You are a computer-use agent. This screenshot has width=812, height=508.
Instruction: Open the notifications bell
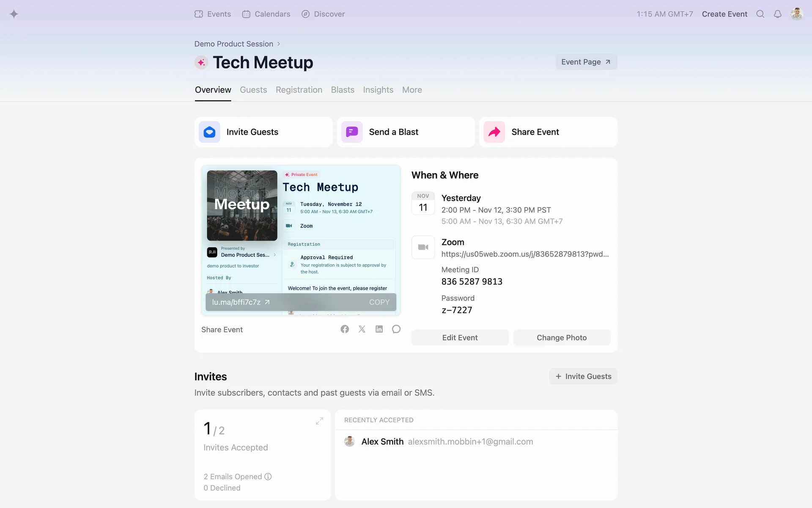(x=777, y=14)
